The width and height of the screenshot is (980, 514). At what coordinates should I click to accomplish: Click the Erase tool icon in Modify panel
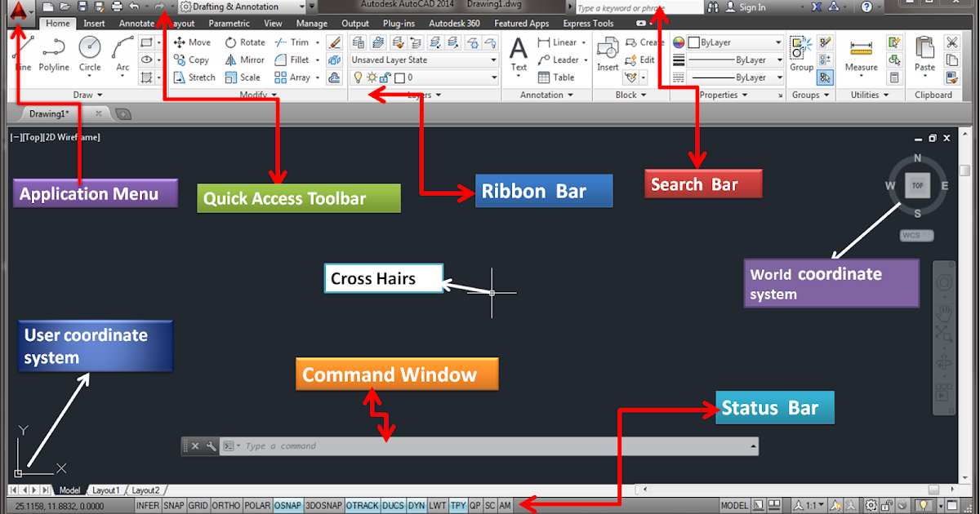(x=334, y=42)
